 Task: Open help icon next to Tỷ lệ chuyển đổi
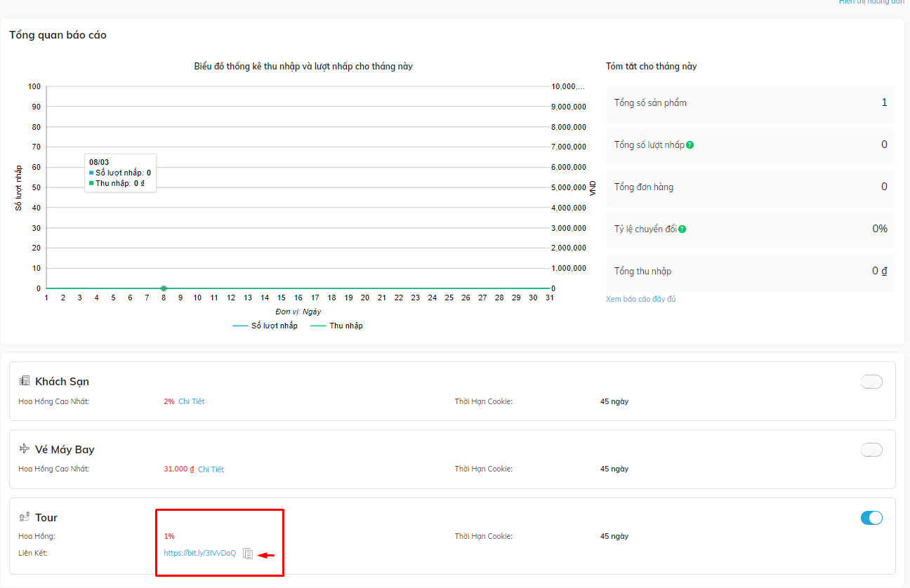point(682,229)
